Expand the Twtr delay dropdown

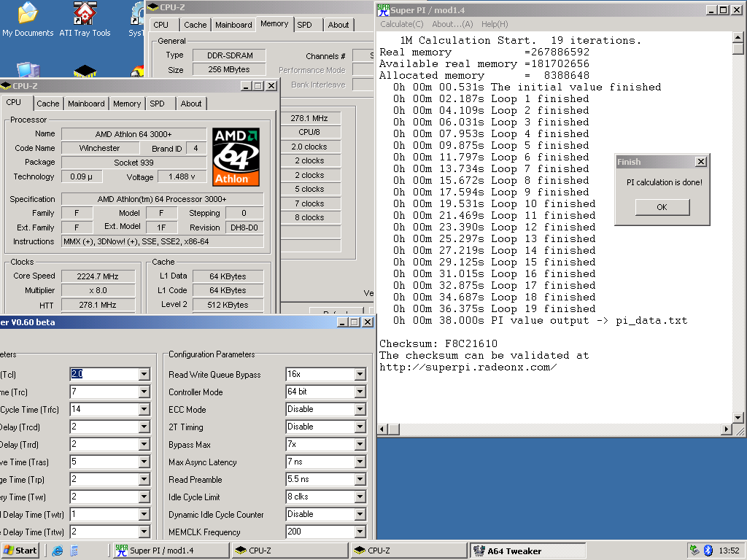[144, 514]
